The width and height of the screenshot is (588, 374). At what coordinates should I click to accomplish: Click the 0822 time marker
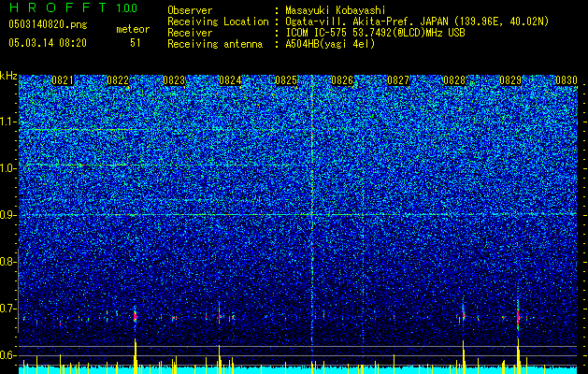coord(118,80)
